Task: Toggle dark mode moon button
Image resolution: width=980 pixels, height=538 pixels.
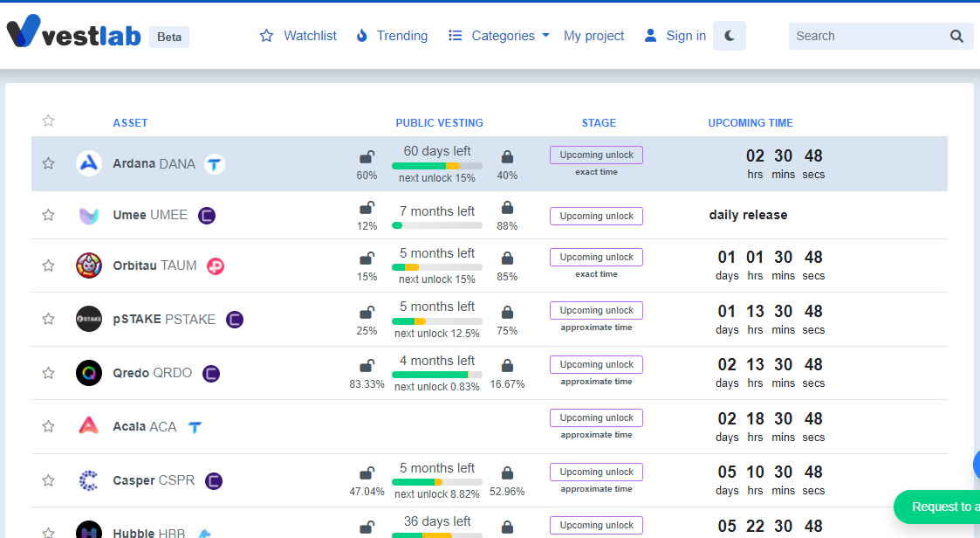Action: pos(730,36)
